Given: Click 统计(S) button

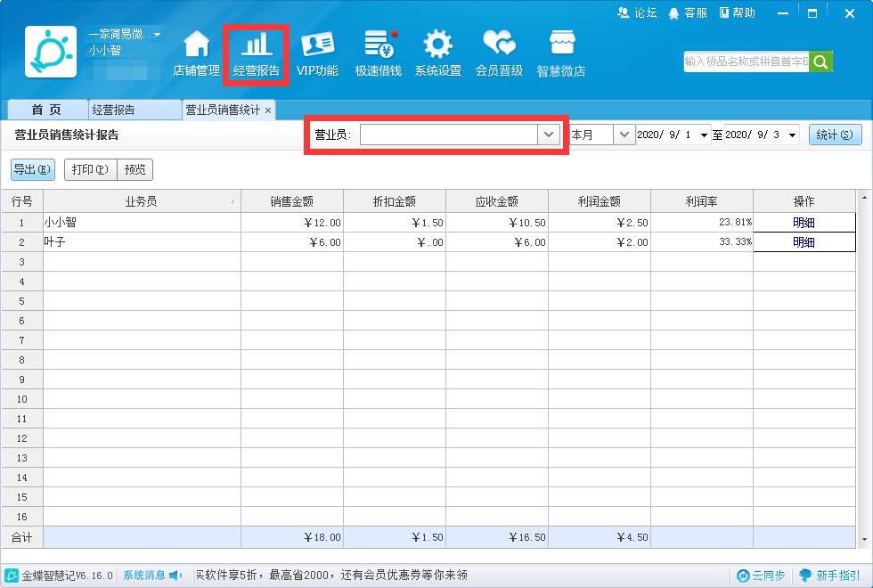Looking at the screenshot, I should 835,135.
